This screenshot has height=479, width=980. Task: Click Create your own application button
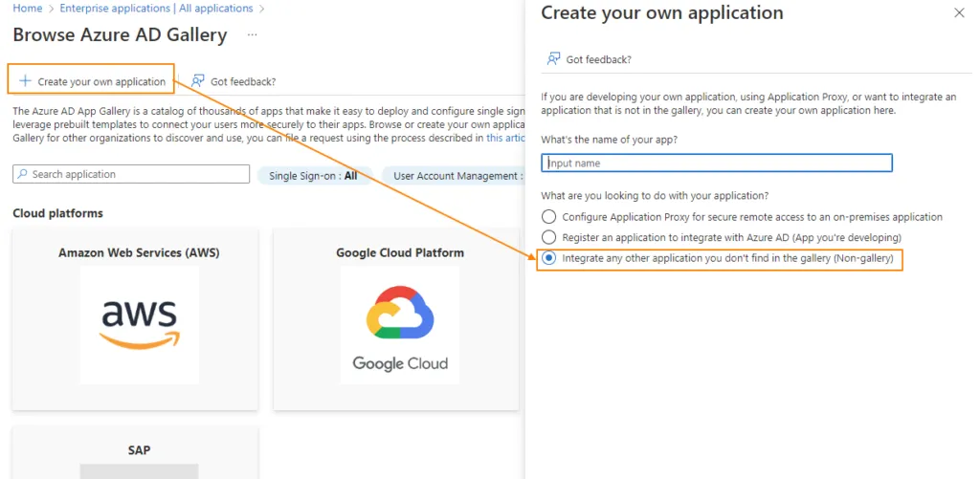tap(91, 79)
